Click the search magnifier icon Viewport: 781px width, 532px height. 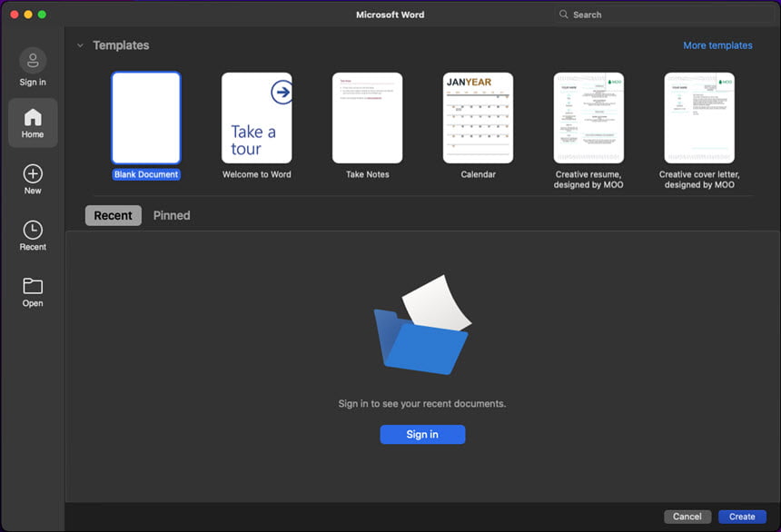pos(563,15)
